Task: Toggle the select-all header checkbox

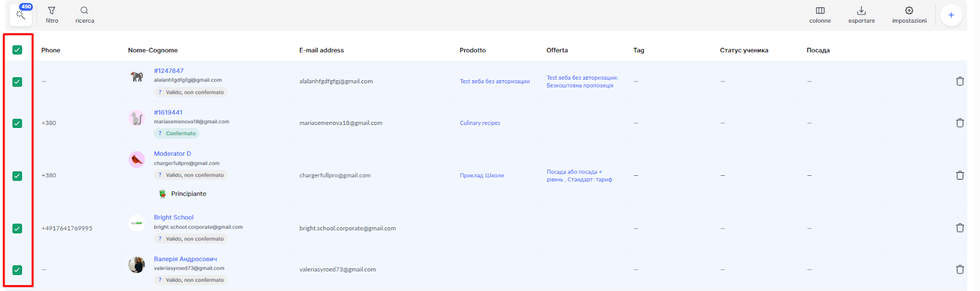Action: (17, 50)
